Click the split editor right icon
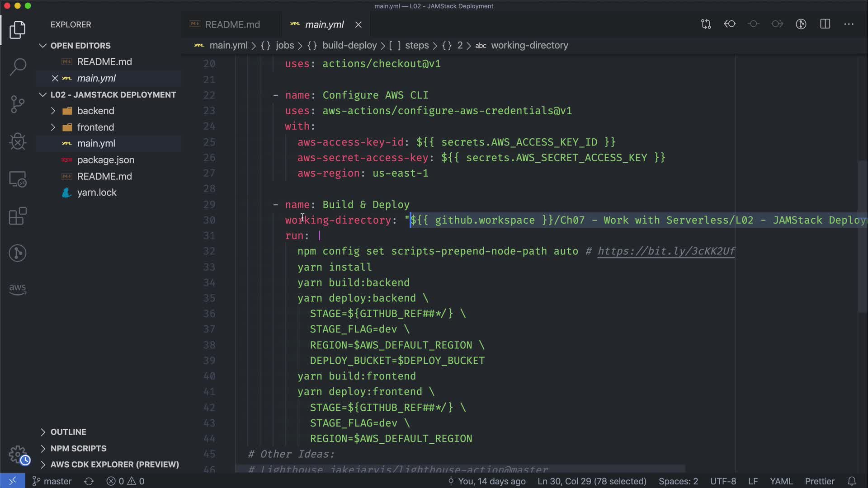Screen dimensions: 868x488 click(x=825, y=24)
